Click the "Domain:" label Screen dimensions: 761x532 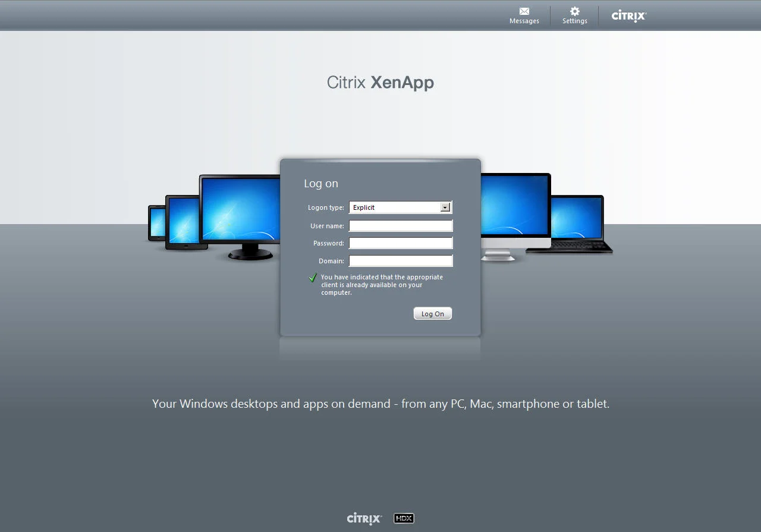click(x=331, y=261)
